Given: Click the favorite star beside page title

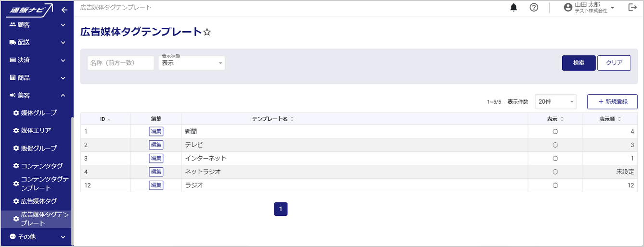Looking at the screenshot, I should pyautogui.click(x=207, y=32).
